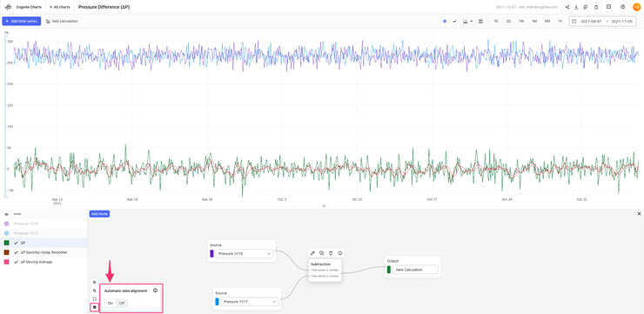Image resolution: width=644 pixels, height=314 pixels.
Task: Select the 2D time range
Action: 508,21
